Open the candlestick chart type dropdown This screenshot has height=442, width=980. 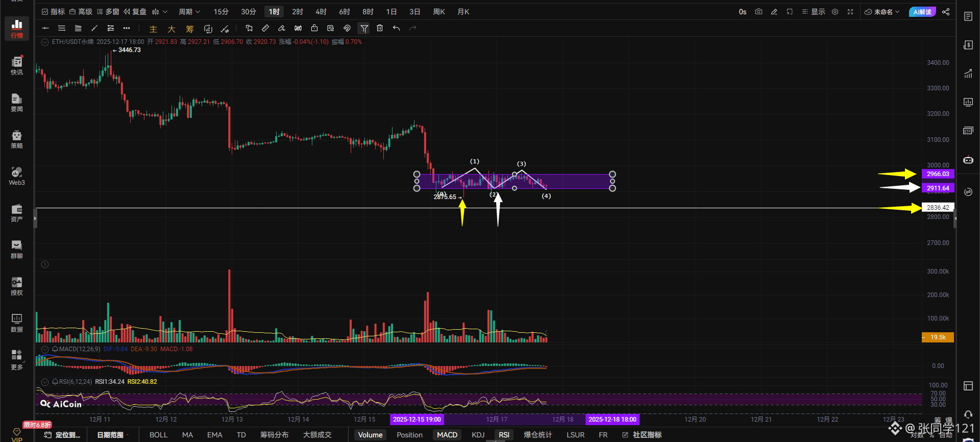pos(160,11)
